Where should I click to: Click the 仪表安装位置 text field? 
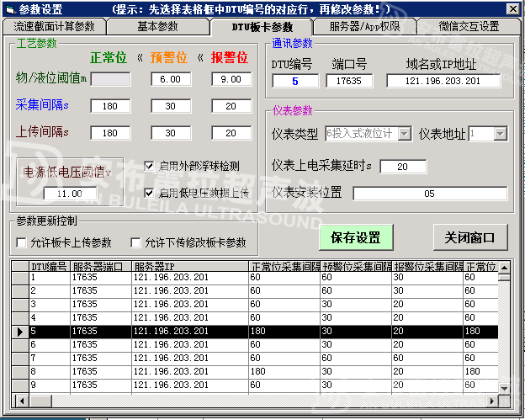[429, 193]
